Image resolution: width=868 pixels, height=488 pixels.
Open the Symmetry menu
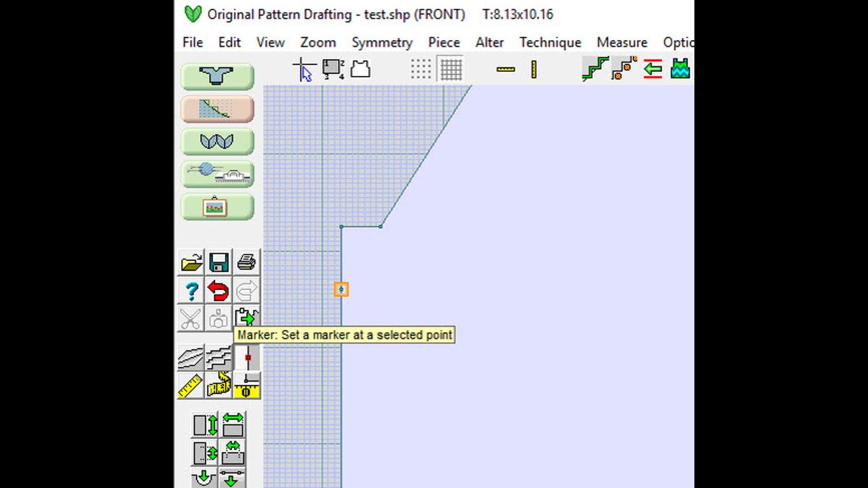click(x=382, y=42)
